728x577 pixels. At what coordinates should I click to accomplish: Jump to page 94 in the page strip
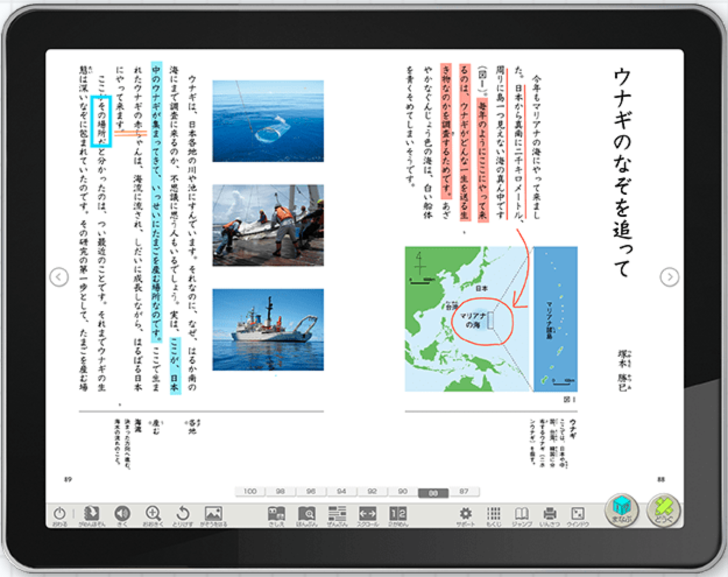(x=342, y=492)
